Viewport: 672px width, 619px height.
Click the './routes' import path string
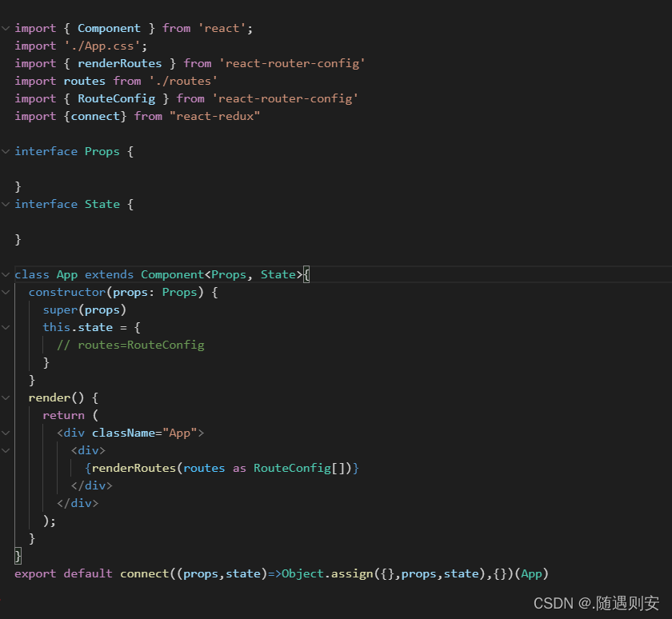[x=183, y=82]
